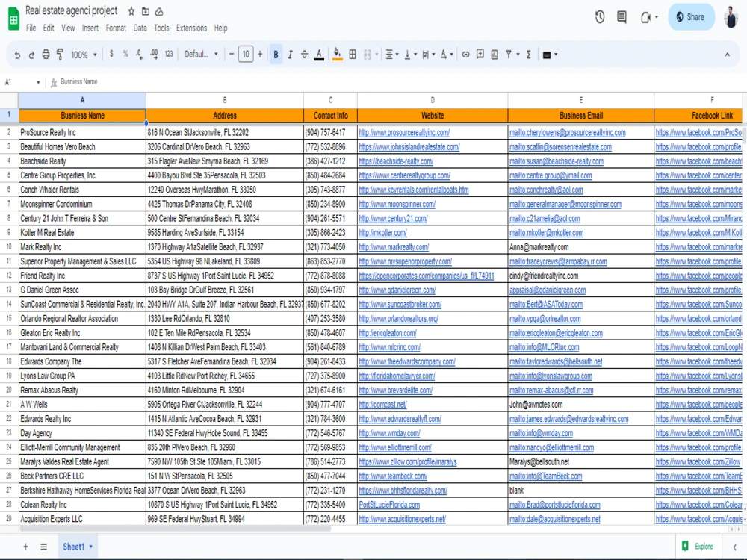Open the text rotation dropdown
747x560 pixels.
click(x=447, y=55)
